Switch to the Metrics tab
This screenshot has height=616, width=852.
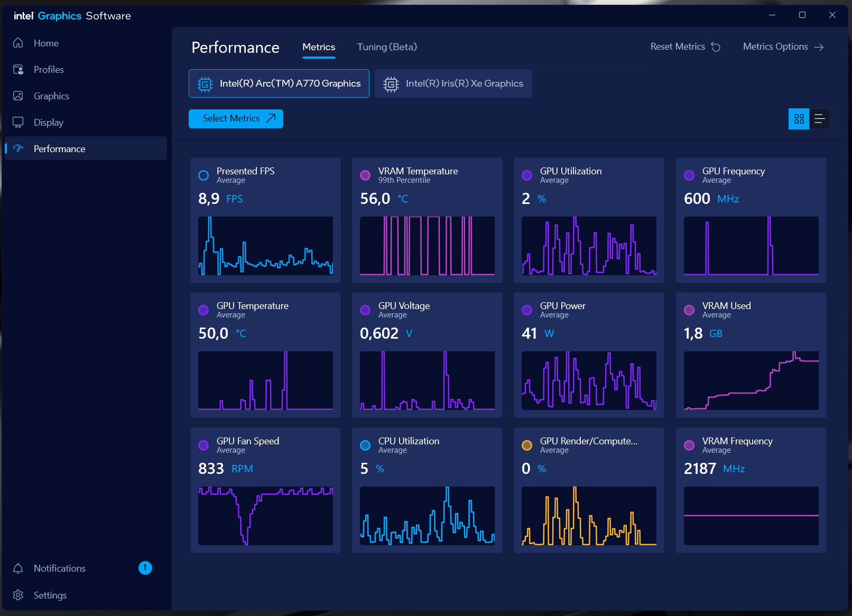319,47
